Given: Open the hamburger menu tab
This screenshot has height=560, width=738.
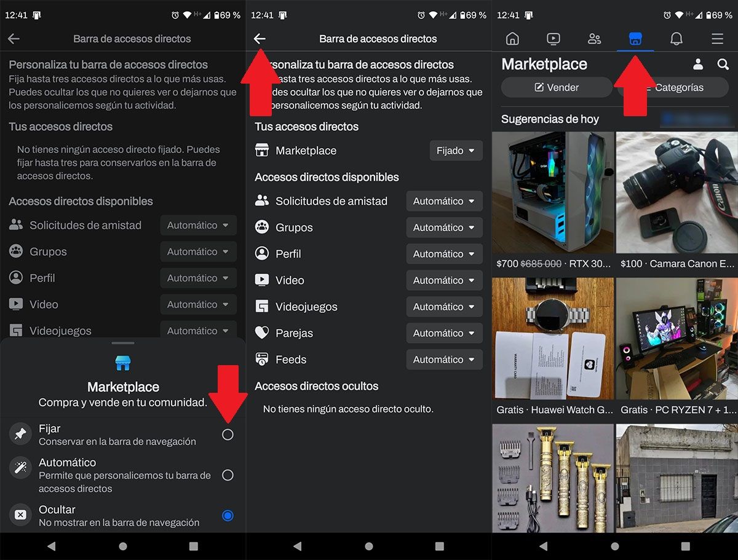Looking at the screenshot, I should [x=717, y=39].
